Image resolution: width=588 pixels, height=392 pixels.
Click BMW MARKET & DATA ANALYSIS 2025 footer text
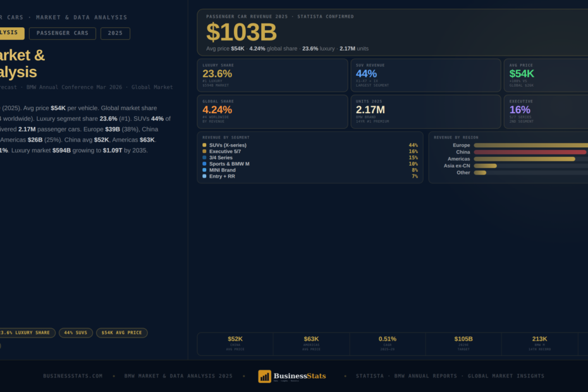click(x=178, y=376)
